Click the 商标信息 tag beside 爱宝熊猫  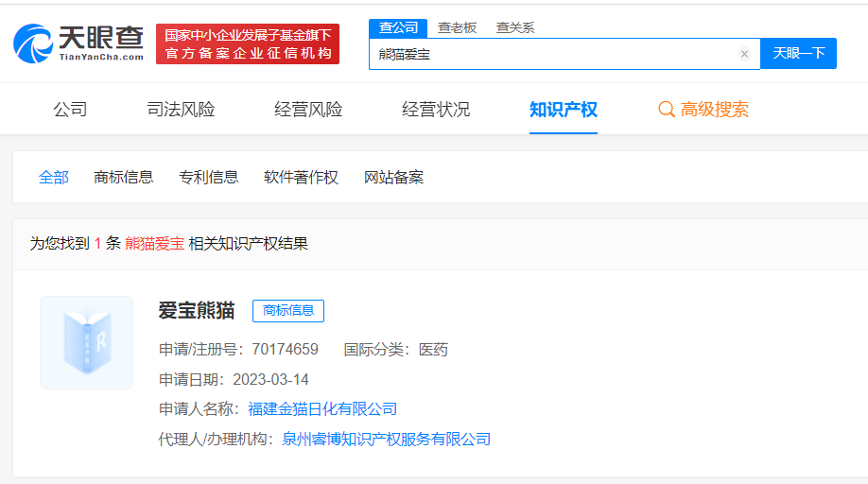(x=288, y=311)
